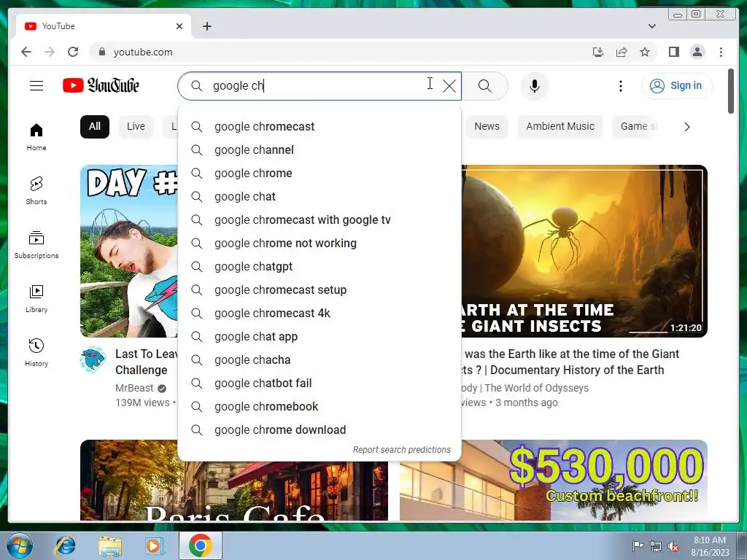Choose suggestion 'google chrome download'

click(320, 430)
